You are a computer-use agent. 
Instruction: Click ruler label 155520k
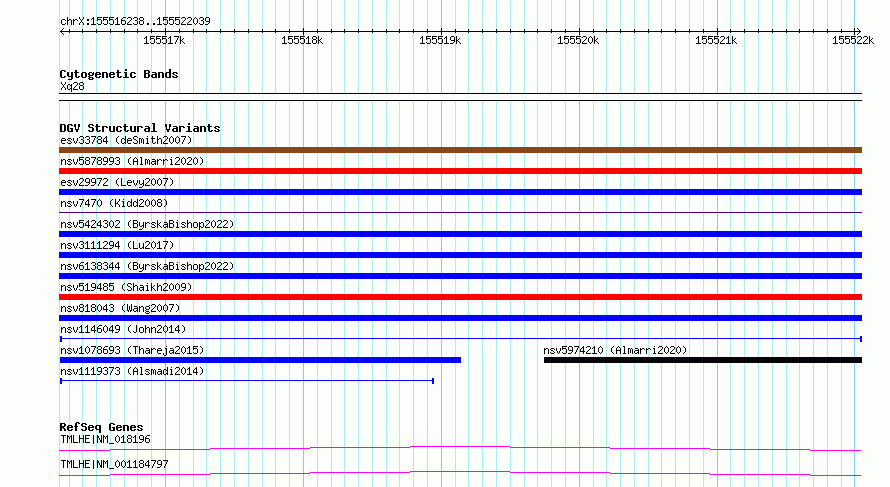(578, 40)
